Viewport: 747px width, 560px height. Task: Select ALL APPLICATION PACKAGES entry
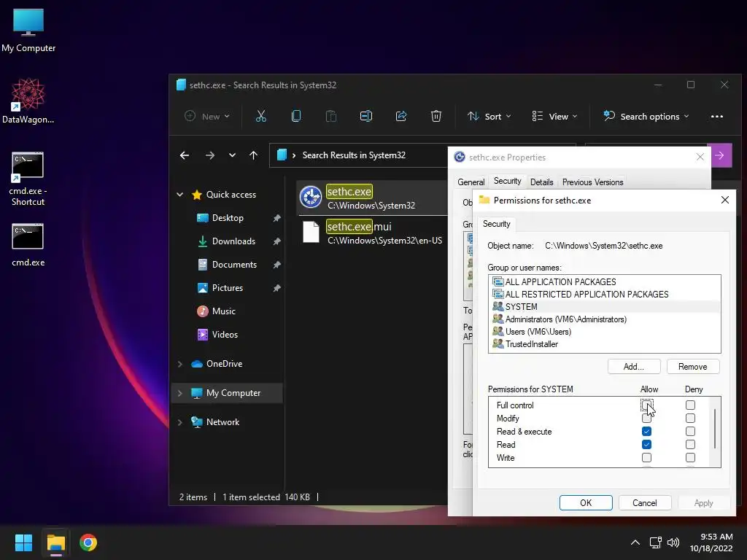click(604, 282)
